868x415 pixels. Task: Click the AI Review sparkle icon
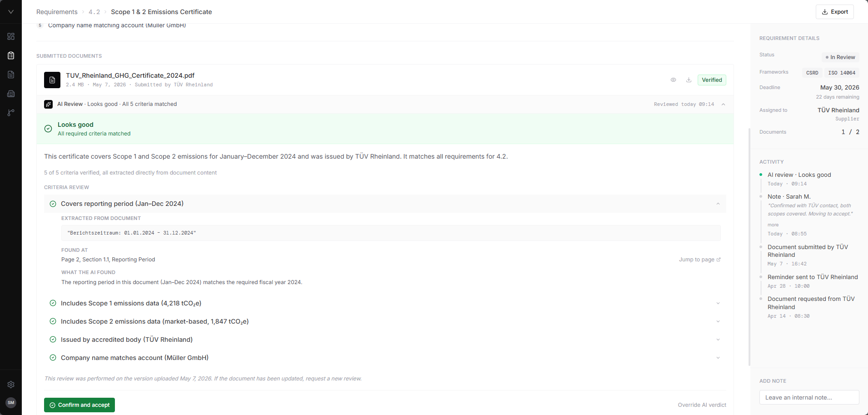[x=48, y=104]
